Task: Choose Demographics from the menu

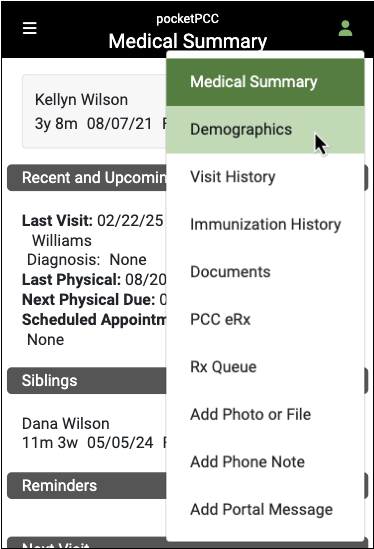Action: click(265, 130)
